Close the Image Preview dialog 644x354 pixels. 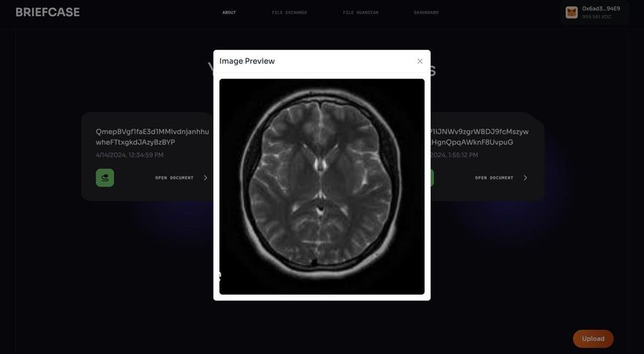point(420,61)
